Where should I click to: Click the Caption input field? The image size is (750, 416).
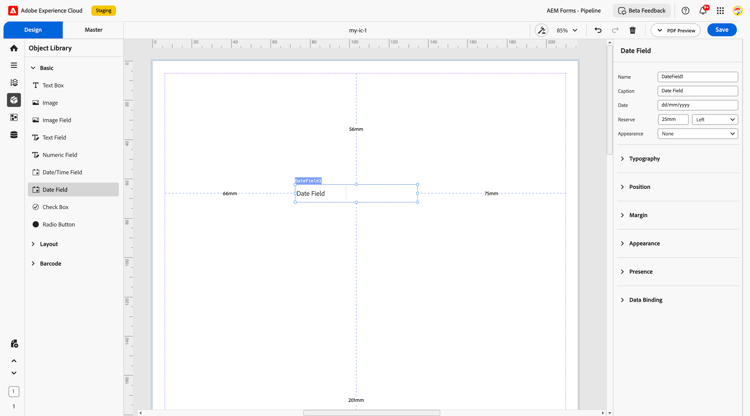pyautogui.click(x=697, y=91)
